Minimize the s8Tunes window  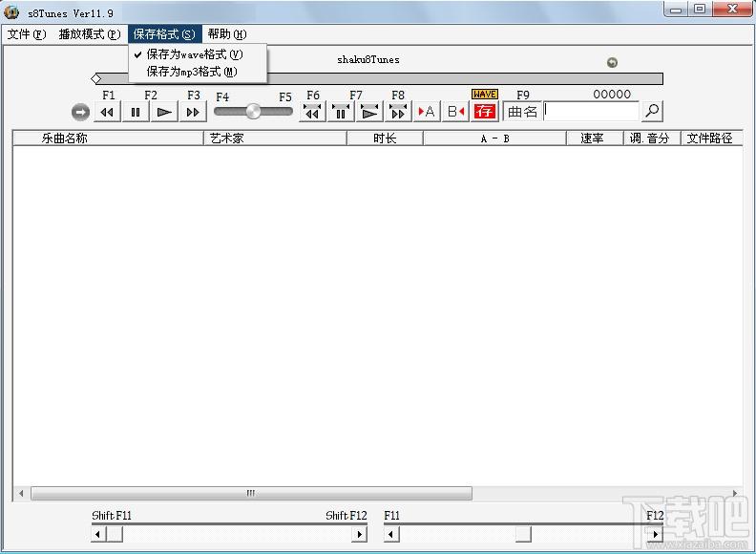[677, 10]
